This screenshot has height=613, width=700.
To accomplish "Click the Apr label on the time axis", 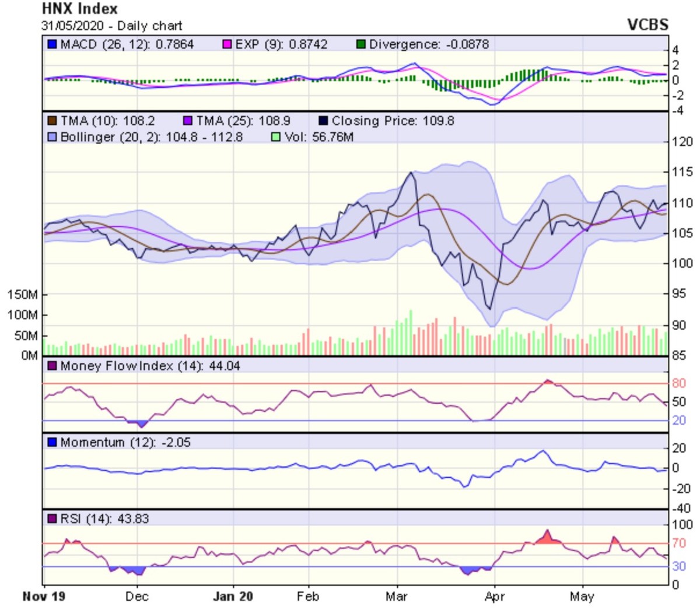I will click(x=494, y=597).
